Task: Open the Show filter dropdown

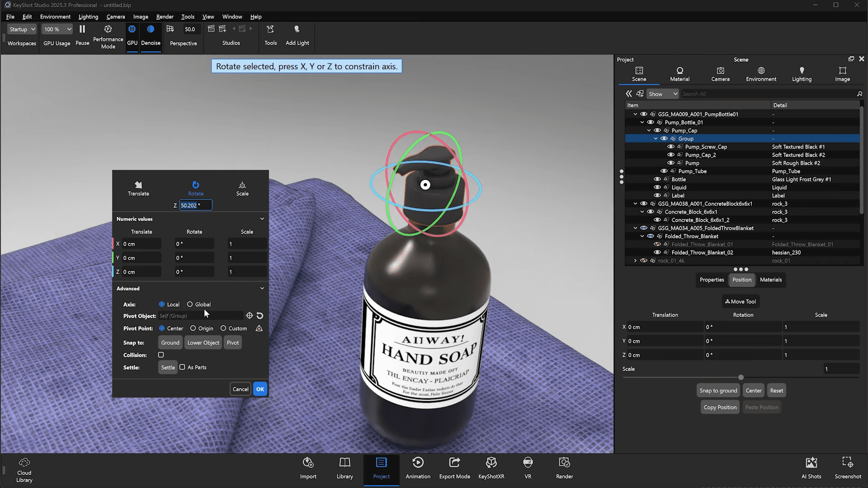Action: 662,94
